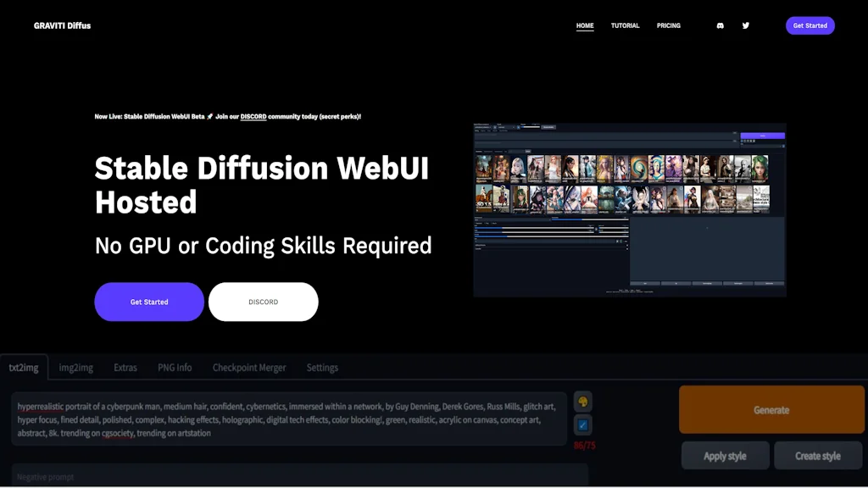Viewport: 868px width, 488px height.
Task: Open the PNG Info tab
Action: [175, 367]
